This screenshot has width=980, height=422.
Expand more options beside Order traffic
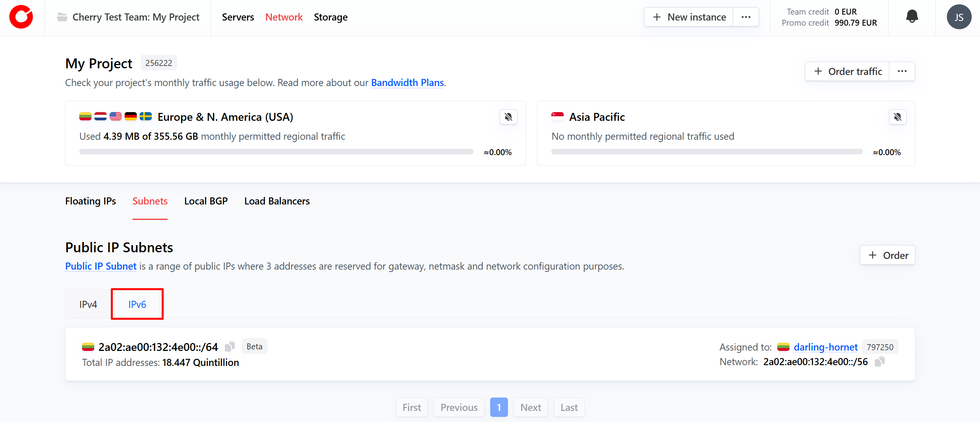(902, 71)
